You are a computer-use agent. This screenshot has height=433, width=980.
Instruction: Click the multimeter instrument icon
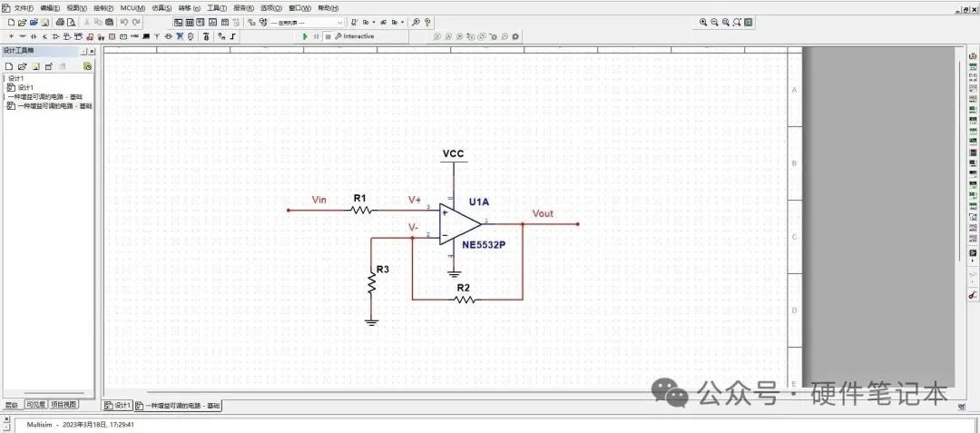pyautogui.click(x=973, y=57)
